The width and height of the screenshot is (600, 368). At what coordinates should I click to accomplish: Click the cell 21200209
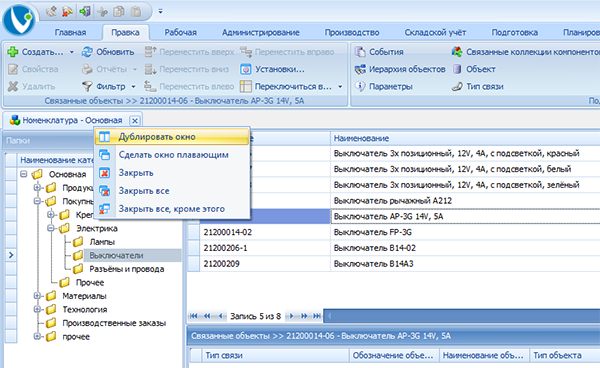point(265,264)
